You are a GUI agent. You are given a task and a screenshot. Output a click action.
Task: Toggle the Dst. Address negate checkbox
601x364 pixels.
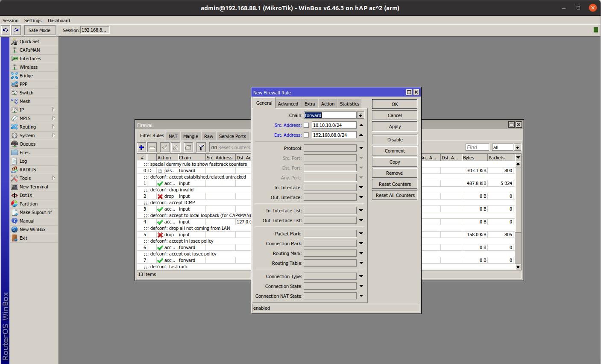tap(306, 135)
